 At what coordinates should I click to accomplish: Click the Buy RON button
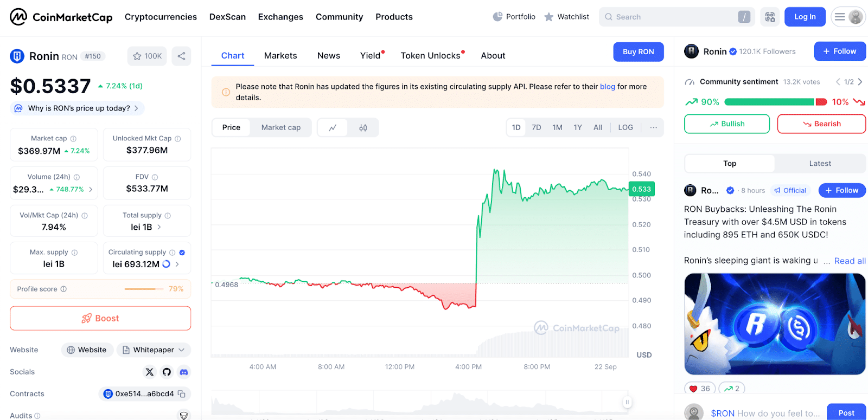click(638, 51)
